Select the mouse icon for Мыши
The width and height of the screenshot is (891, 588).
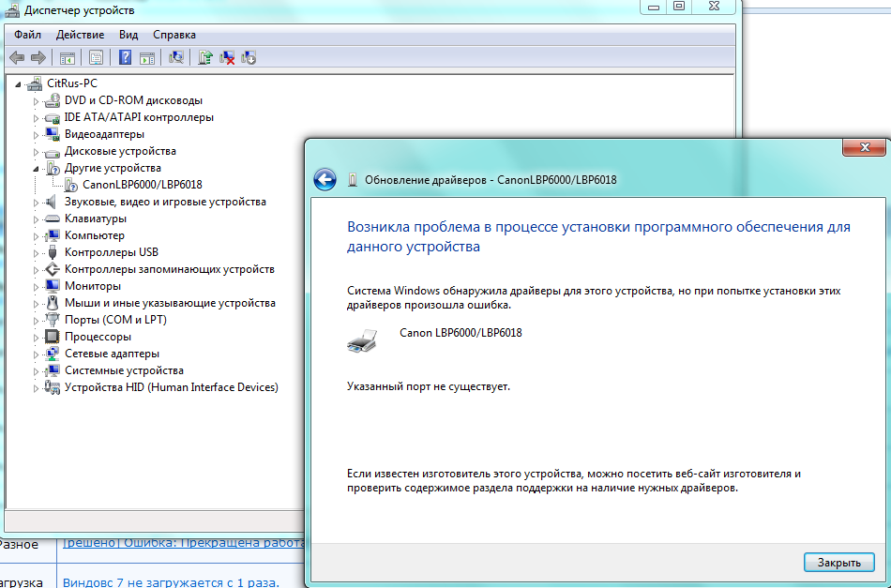pos(53,303)
